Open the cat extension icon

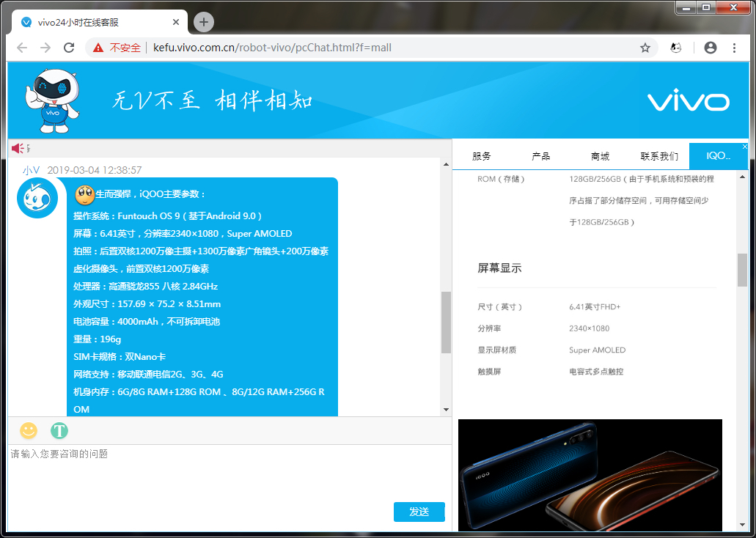pyautogui.click(x=676, y=48)
